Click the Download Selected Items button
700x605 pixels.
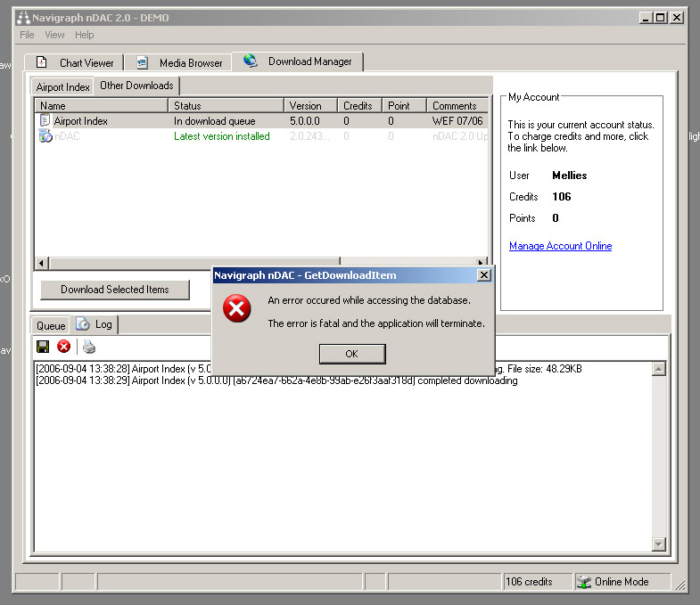coord(114,290)
